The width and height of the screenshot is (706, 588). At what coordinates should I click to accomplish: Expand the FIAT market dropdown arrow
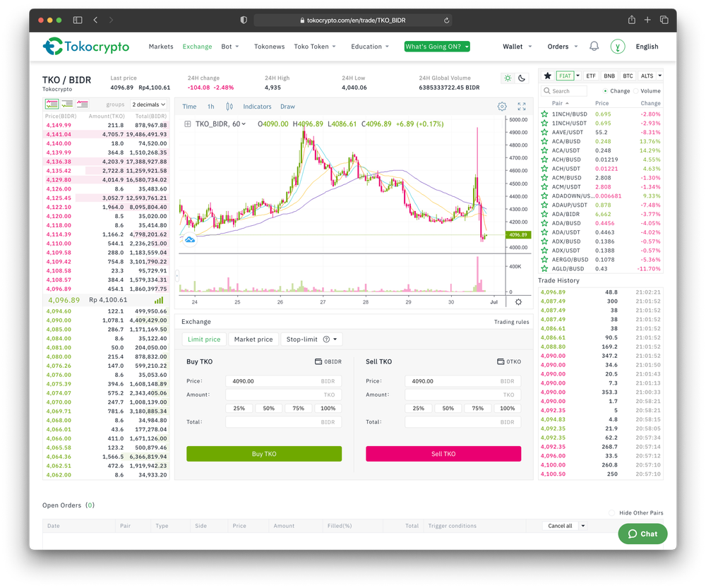click(578, 76)
